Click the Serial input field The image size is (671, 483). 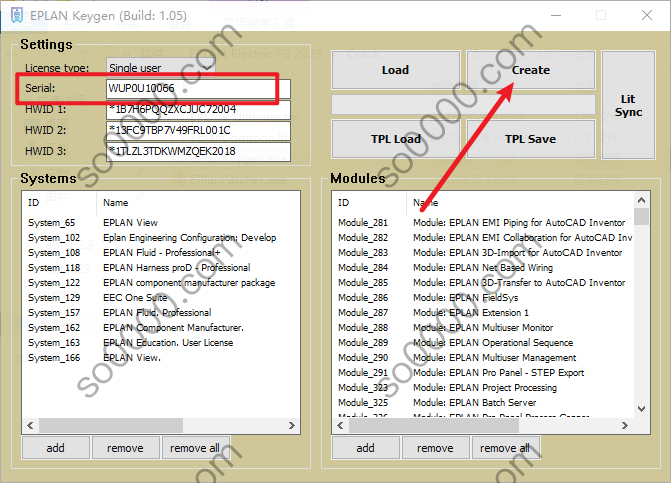198,89
